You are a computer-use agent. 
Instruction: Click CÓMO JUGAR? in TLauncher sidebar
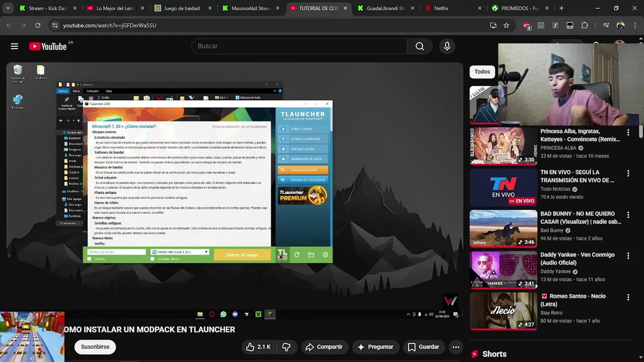pyautogui.click(x=303, y=129)
